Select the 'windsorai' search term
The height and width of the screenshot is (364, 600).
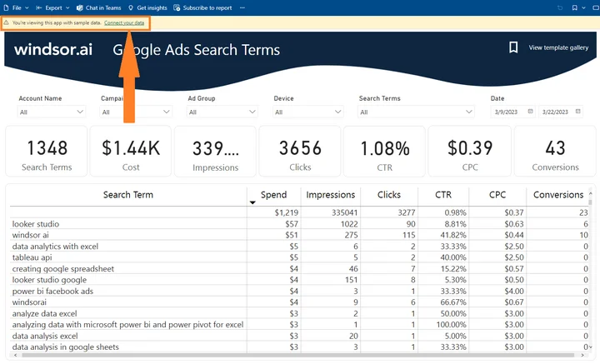click(29, 302)
